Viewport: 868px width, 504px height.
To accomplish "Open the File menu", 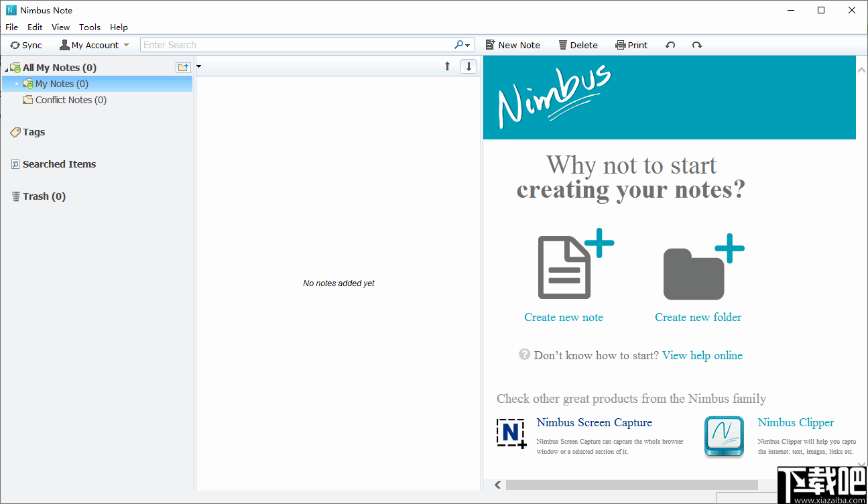I will 12,27.
